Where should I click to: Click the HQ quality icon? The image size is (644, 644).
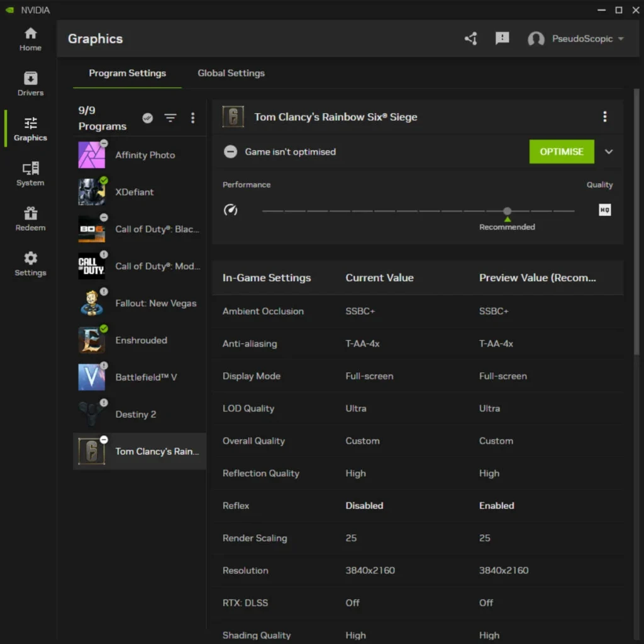point(604,210)
